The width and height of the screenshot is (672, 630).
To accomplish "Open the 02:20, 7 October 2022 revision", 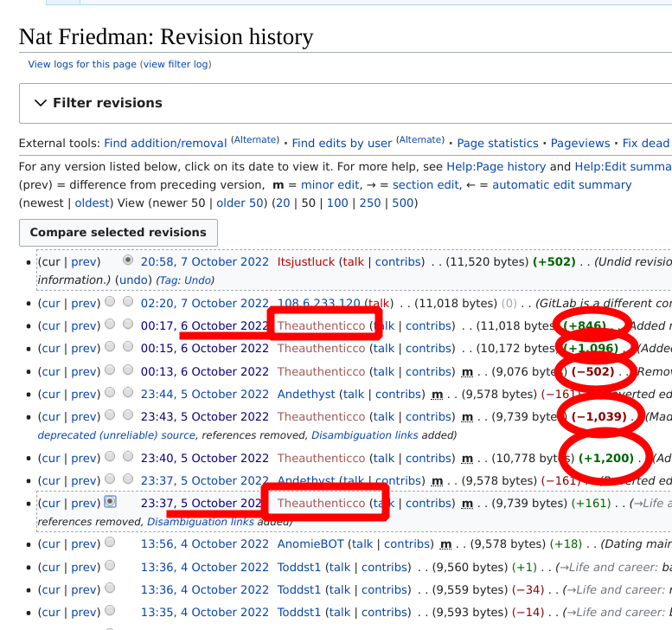I will click(x=205, y=304).
